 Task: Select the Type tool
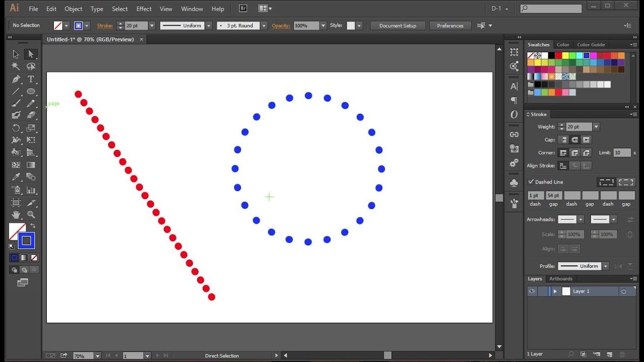click(x=31, y=79)
